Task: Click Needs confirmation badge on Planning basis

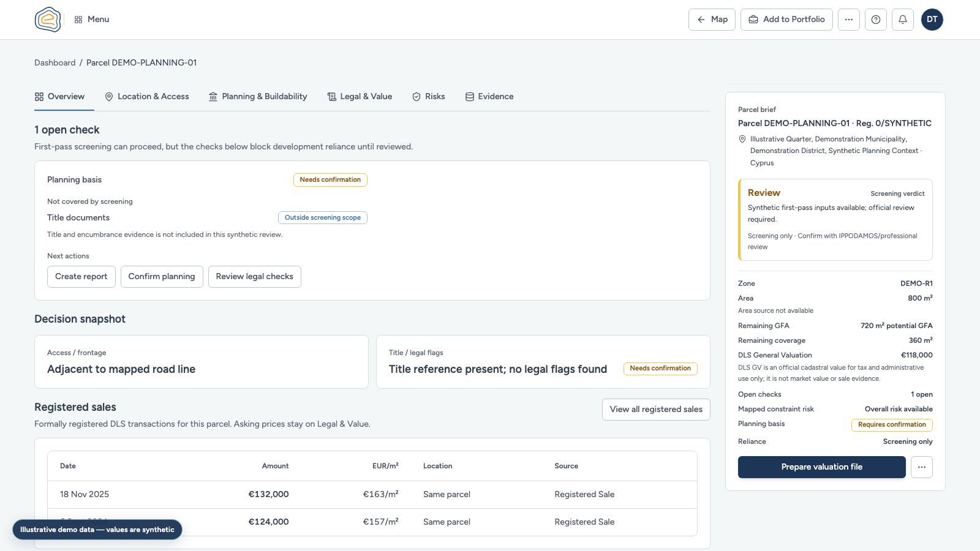Action: click(330, 180)
